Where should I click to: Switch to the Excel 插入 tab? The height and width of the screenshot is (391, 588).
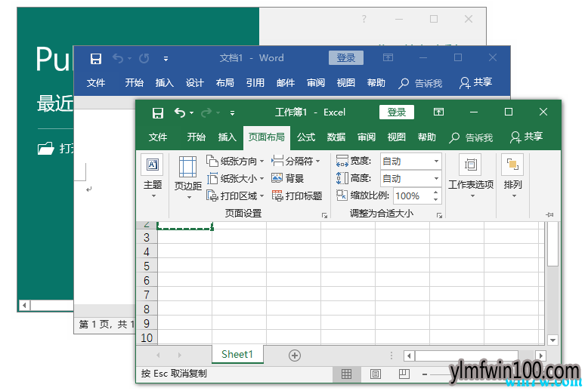click(x=227, y=137)
